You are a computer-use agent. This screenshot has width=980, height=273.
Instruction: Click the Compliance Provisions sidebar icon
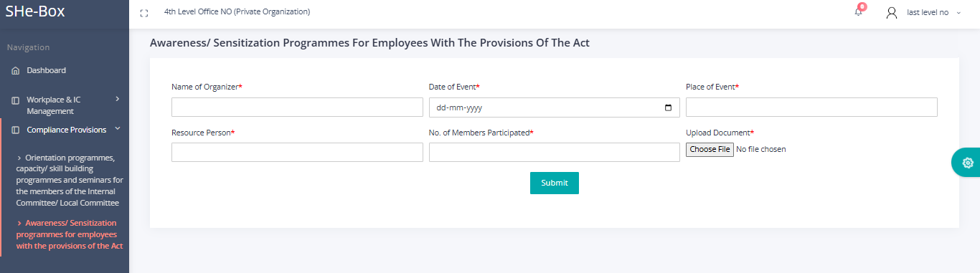click(x=15, y=130)
